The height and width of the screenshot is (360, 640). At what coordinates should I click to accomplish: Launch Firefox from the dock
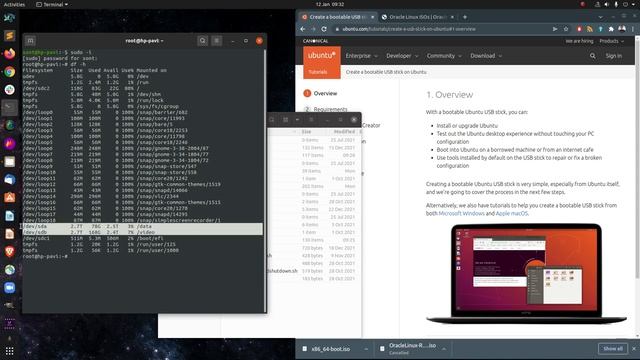[x=9, y=53]
